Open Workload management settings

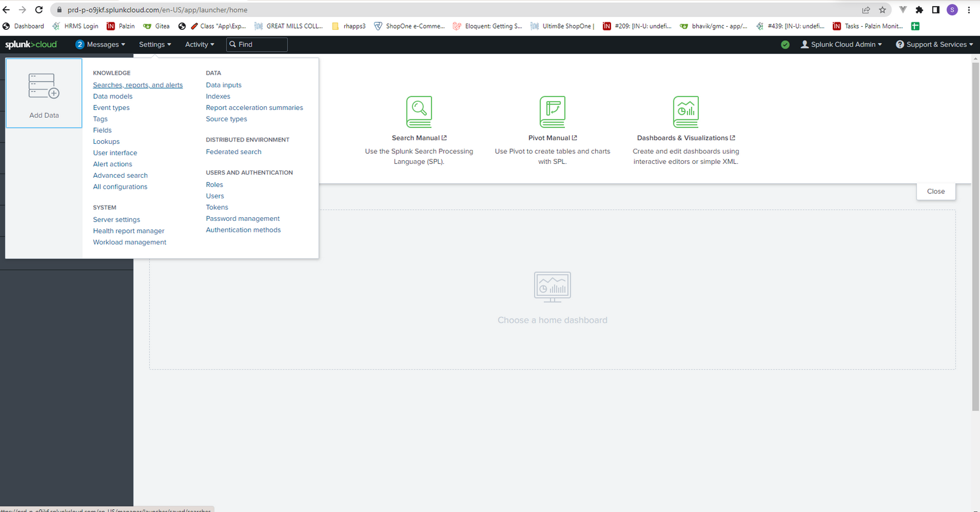[x=129, y=242]
